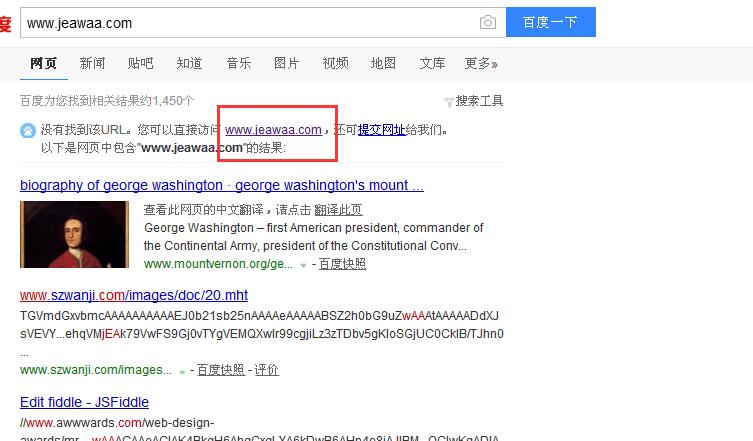Open the George Washington biography result title
Image resolution: width=753 pixels, height=441 pixels.
pos(221,186)
